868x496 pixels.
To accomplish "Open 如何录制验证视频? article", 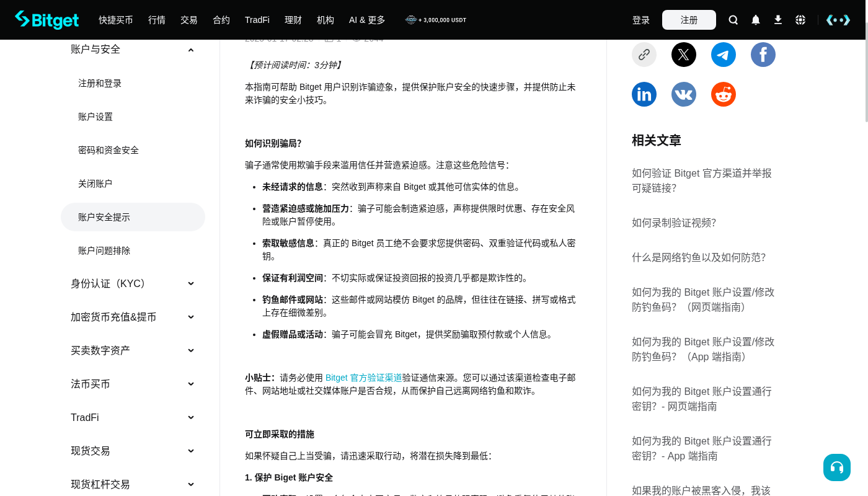I will pyautogui.click(x=674, y=223).
